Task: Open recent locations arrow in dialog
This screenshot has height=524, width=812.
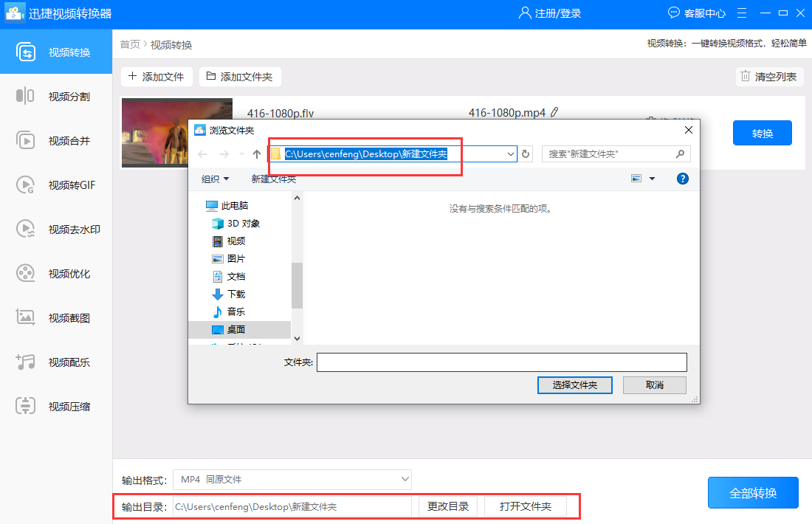Action: point(241,154)
